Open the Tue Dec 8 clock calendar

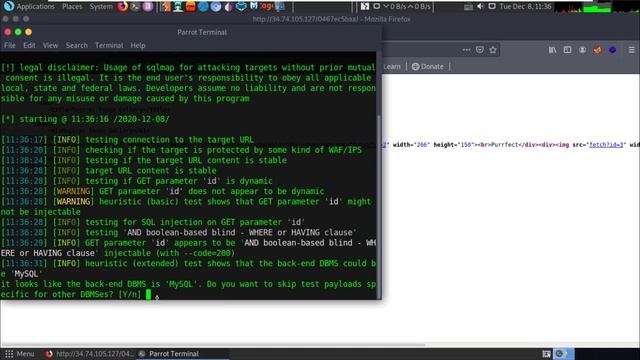tap(525, 7)
